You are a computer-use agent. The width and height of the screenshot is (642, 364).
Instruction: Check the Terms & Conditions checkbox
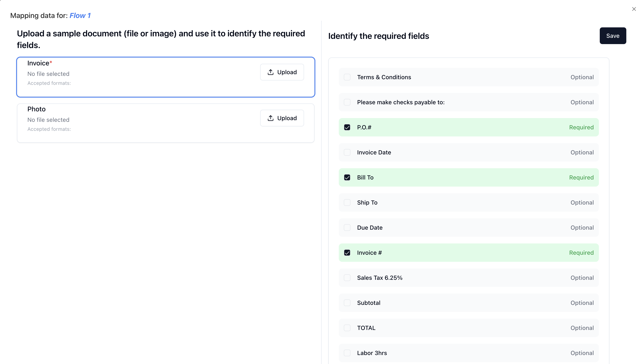347,77
